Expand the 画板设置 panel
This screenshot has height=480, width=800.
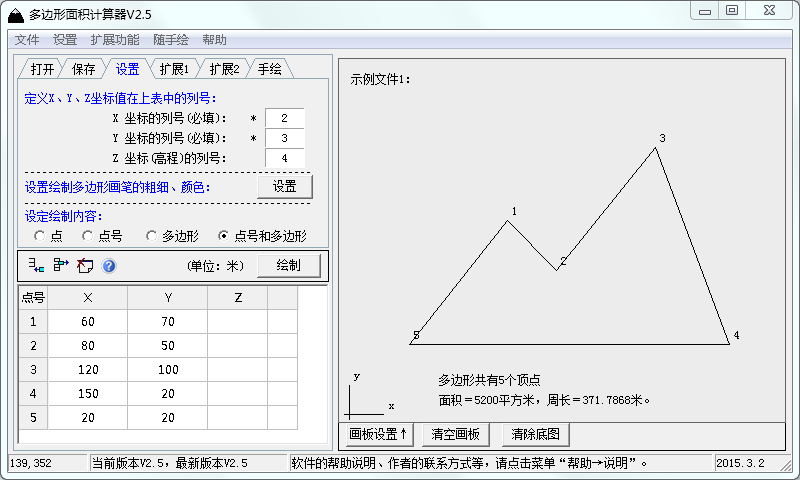point(379,434)
